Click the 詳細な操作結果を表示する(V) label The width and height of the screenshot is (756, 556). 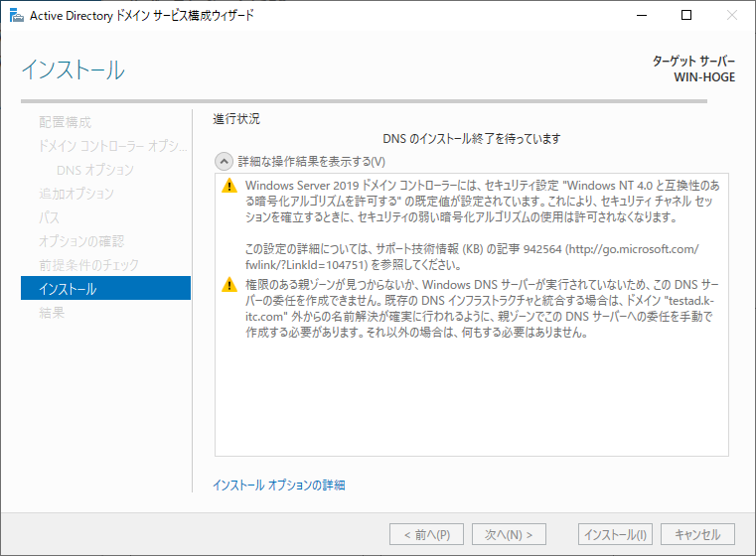click(312, 162)
